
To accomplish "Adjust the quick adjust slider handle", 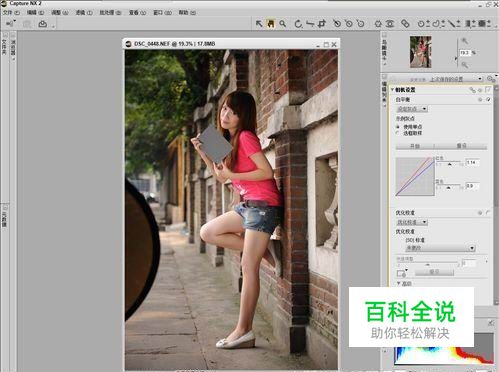I will pos(428,265).
